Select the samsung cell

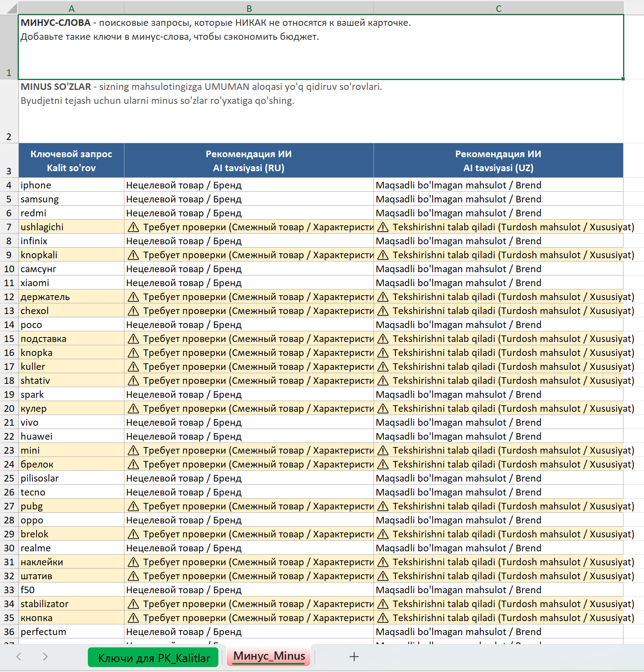coord(71,199)
